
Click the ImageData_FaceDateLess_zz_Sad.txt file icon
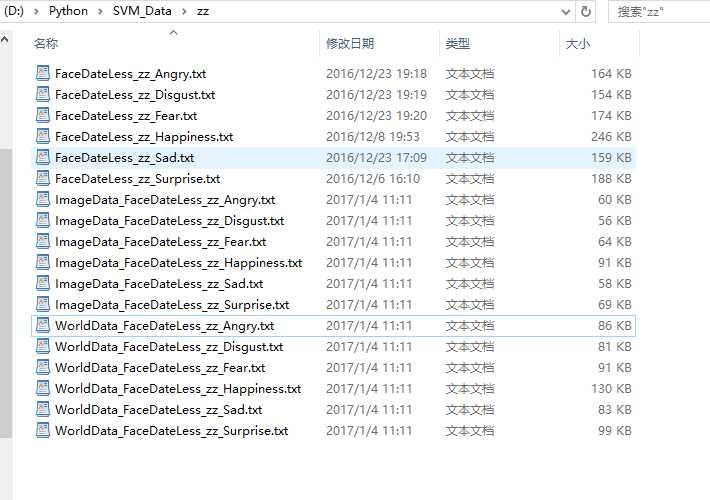43,283
